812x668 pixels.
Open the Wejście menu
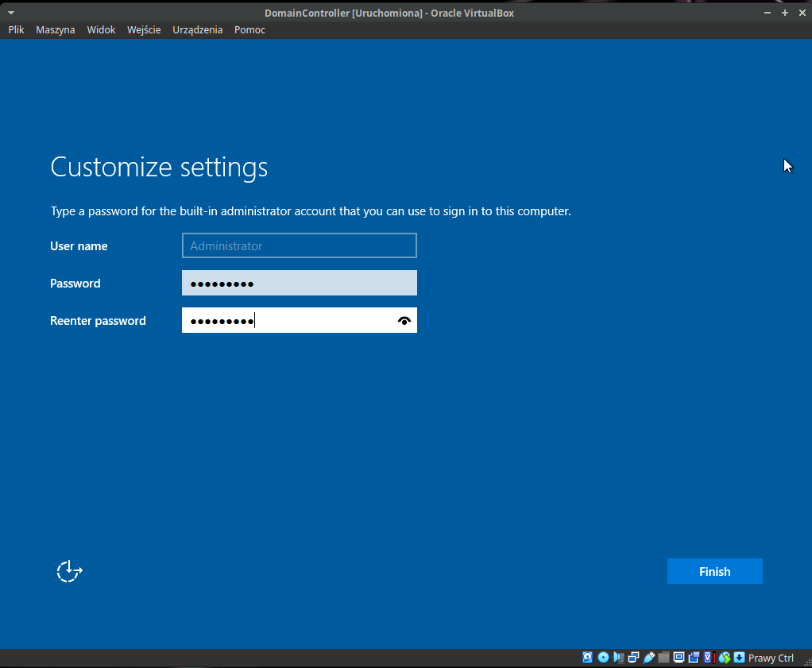(144, 29)
